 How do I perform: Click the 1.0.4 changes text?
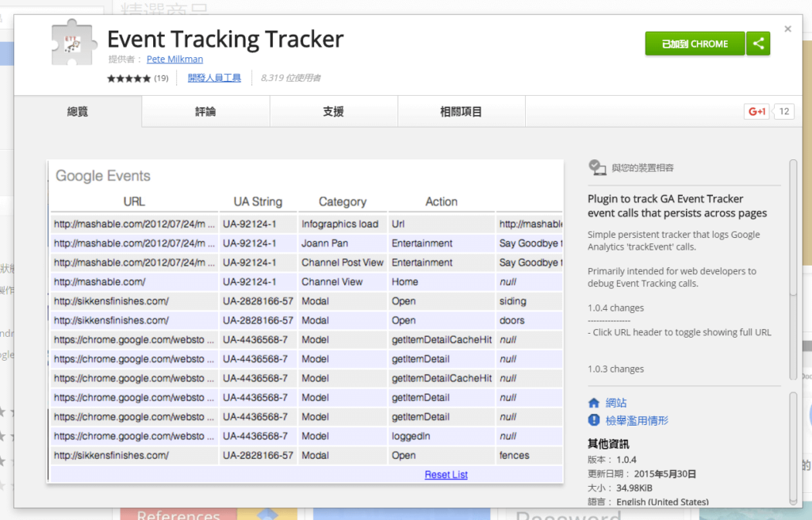click(x=615, y=308)
